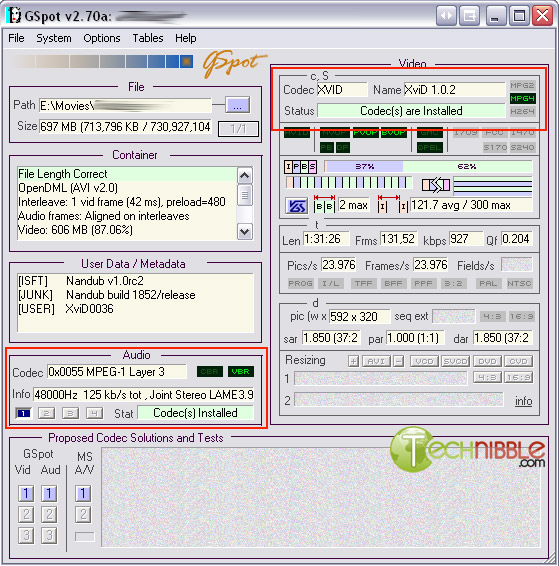This screenshot has width=560, height=566.
Task: Click the Resizing DVD button
Action: pyautogui.click(x=487, y=361)
